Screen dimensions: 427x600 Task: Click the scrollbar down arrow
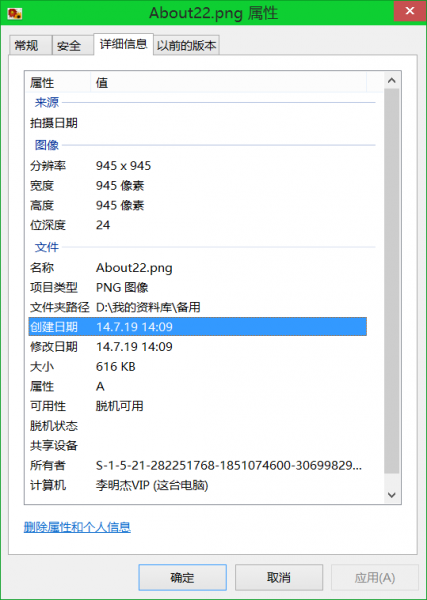tap(391, 495)
